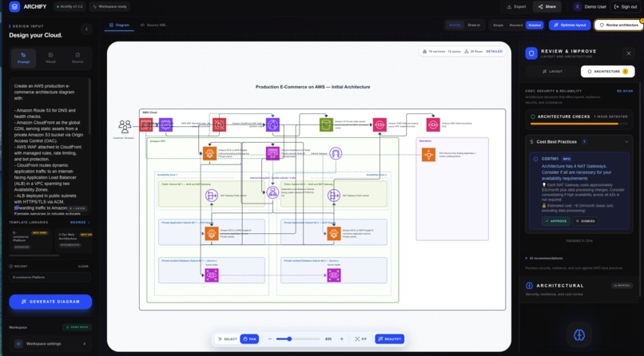Click the prompt text area

pyautogui.click(x=50, y=147)
